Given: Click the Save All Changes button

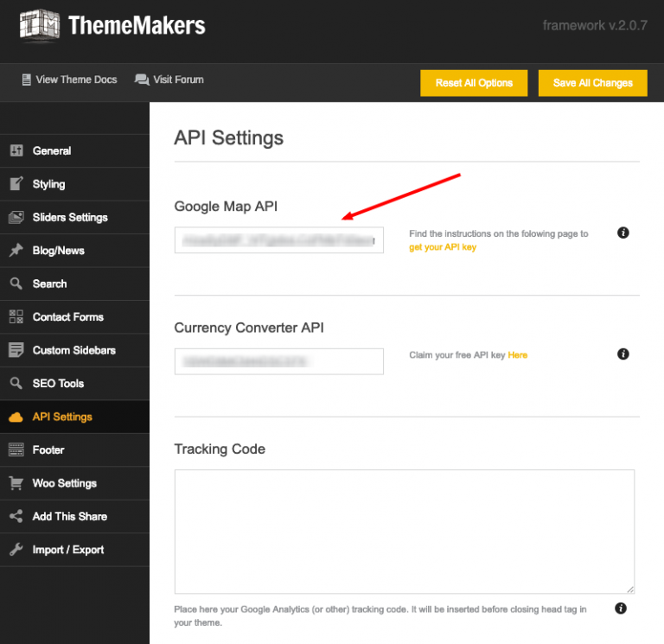Looking at the screenshot, I should tap(593, 83).
